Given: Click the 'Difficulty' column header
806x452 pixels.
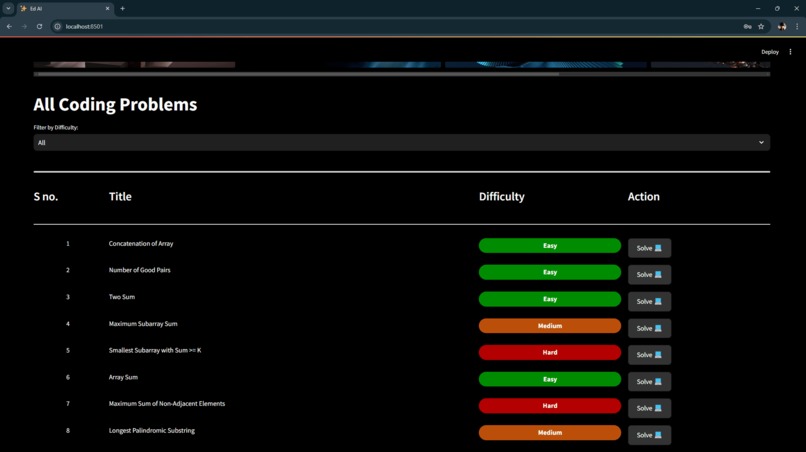Looking at the screenshot, I should point(502,196).
